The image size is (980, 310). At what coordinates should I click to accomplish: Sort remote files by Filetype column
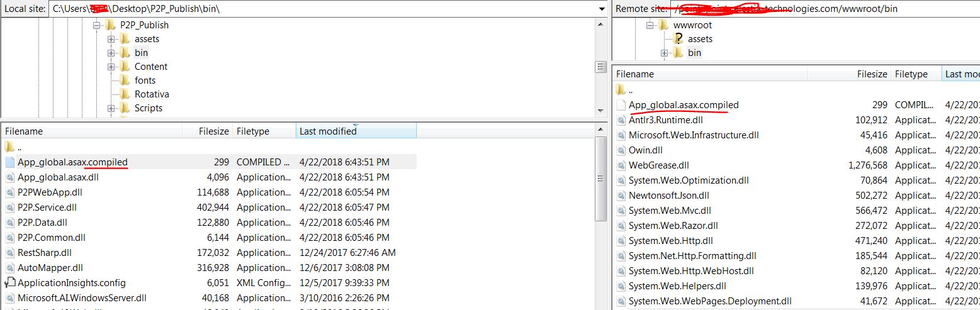point(916,74)
